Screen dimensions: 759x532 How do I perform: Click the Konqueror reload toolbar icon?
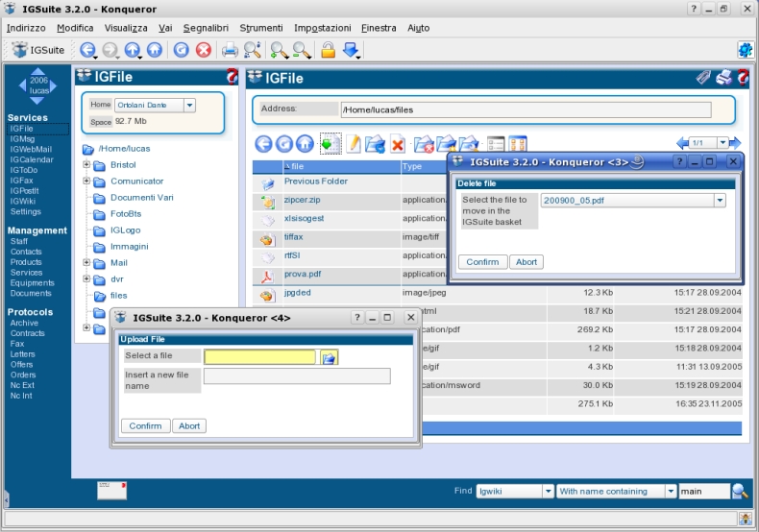(181, 50)
